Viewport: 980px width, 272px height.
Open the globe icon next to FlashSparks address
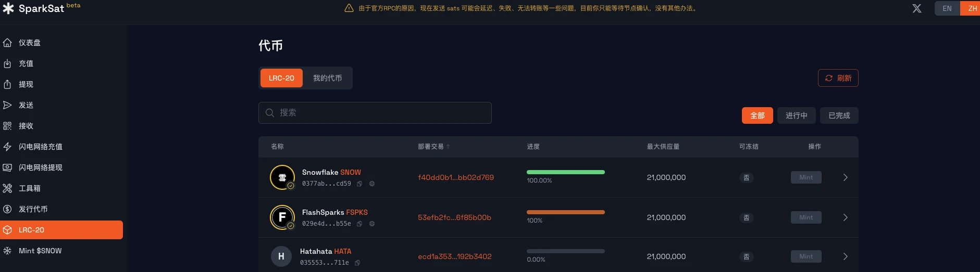[x=372, y=224]
